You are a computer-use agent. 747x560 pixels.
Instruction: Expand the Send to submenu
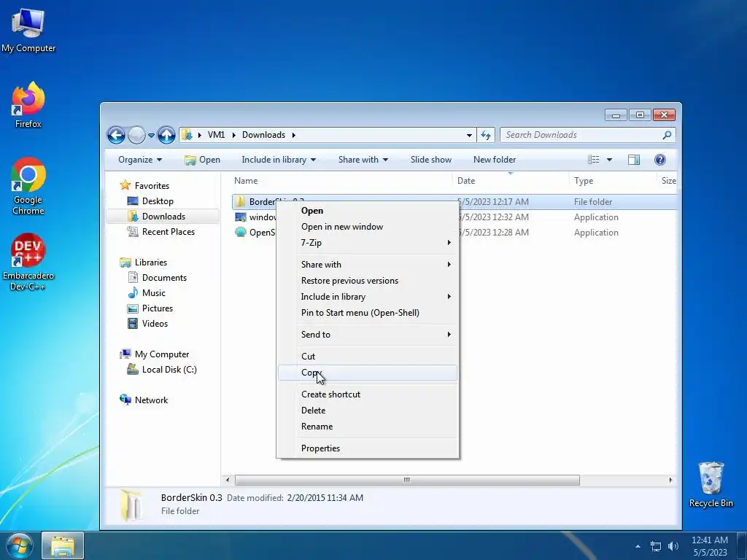point(368,335)
